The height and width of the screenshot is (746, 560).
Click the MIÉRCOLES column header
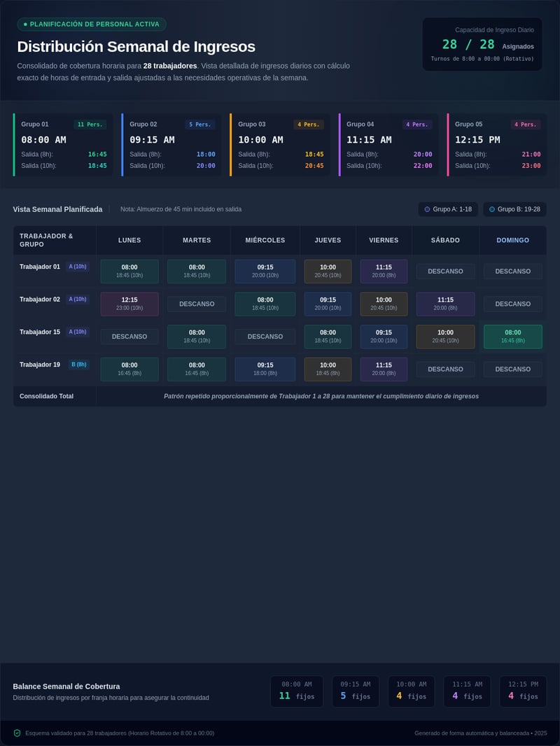click(x=265, y=240)
